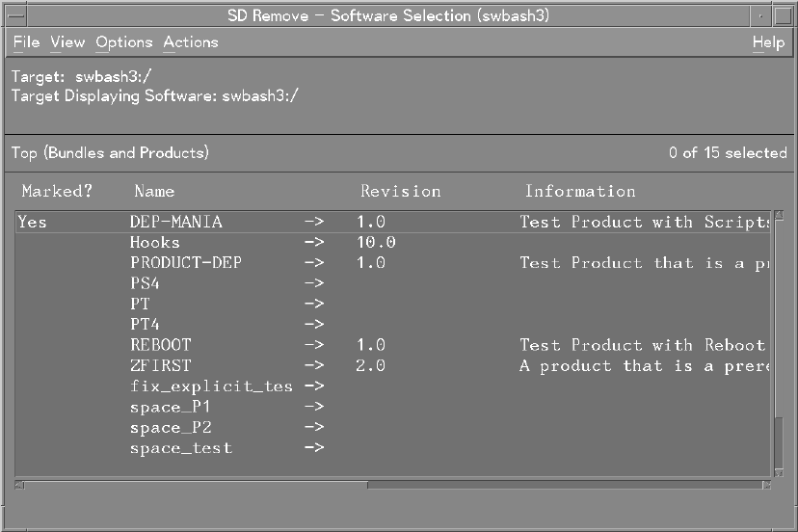This screenshot has height=532, width=798.
Task: Expand the ZFIRST product arrow
Action: (x=313, y=366)
